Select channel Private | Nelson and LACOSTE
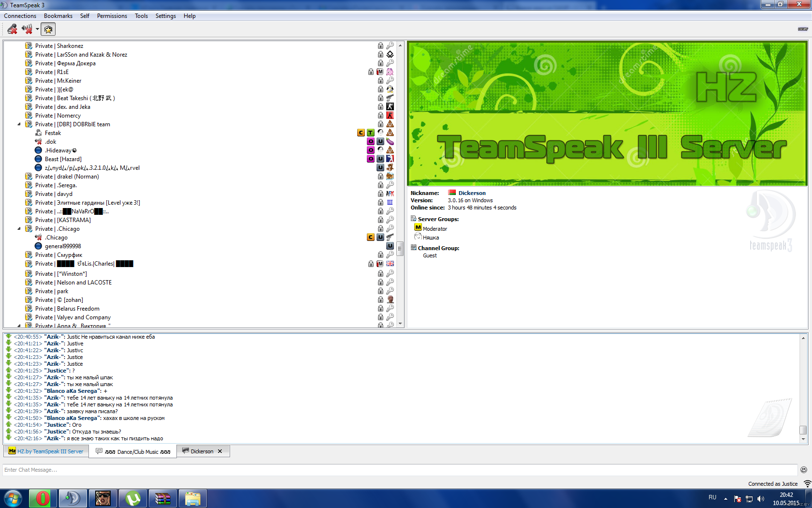Screen dimensions: 812x508 click(x=73, y=283)
